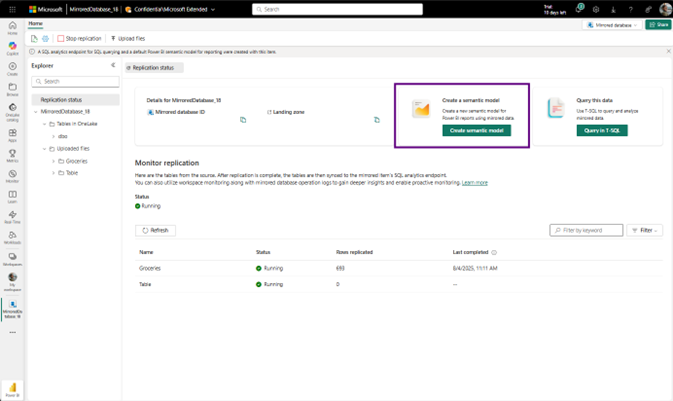673x401 pixels.
Task: Open Workspaces from the left navigation
Action: 12,258
